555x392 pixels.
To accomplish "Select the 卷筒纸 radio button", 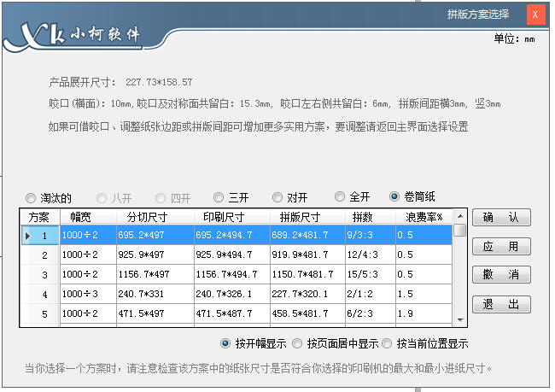I will [x=394, y=196].
